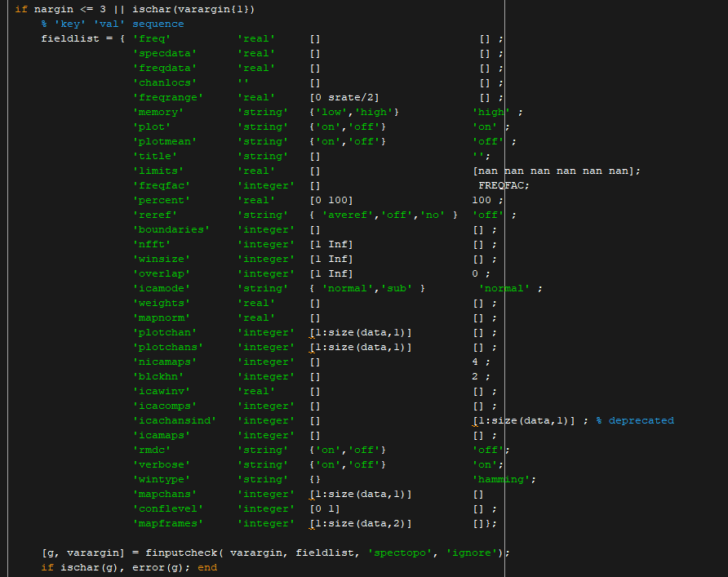This screenshot has width=728, height=577.
Task: Select the FREQFAC; constant text
Action: pos(503,185)
